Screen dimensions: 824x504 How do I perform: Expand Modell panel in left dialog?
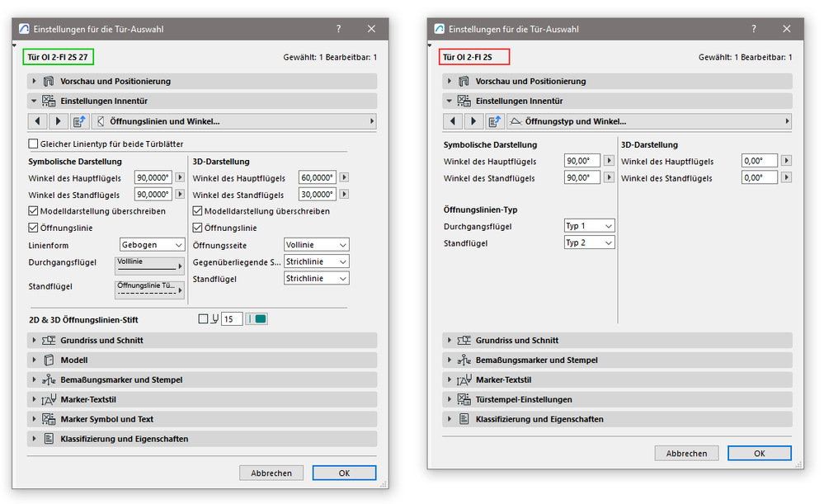(34, 360)
